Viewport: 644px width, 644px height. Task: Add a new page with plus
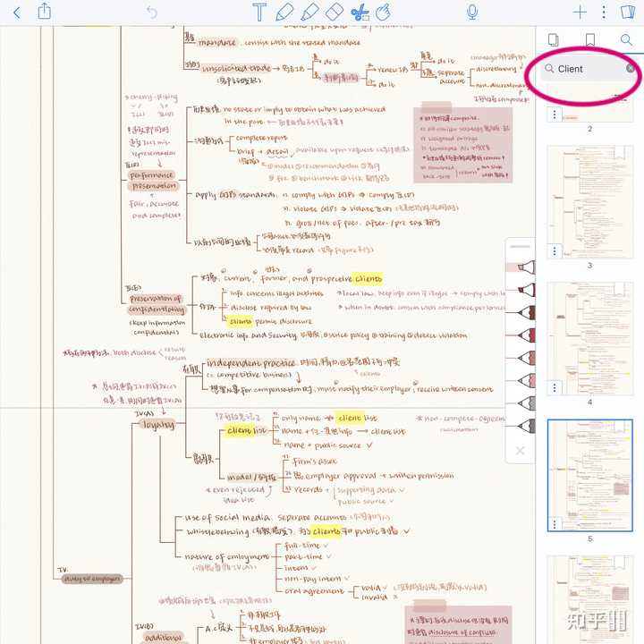click(x=580, y=13)
